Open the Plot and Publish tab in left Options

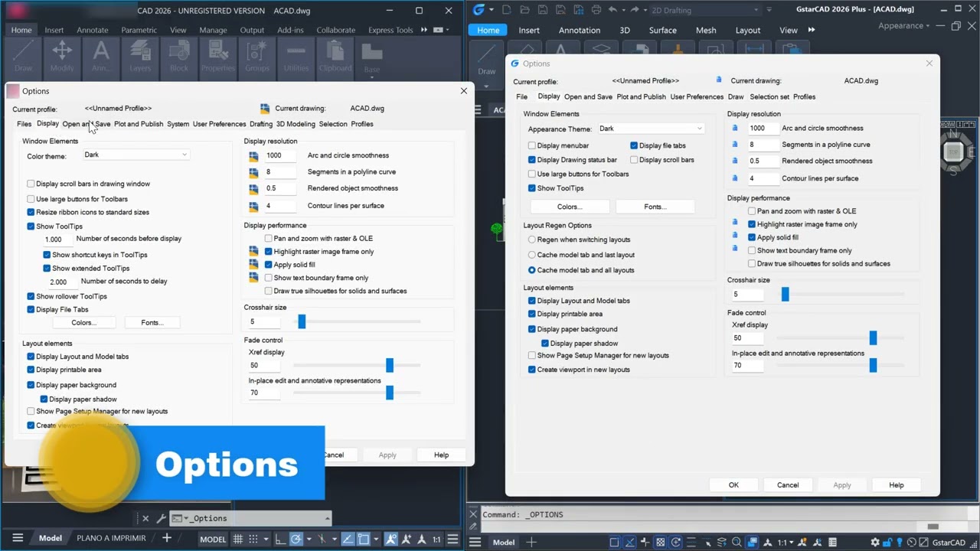tap(139, 124)
